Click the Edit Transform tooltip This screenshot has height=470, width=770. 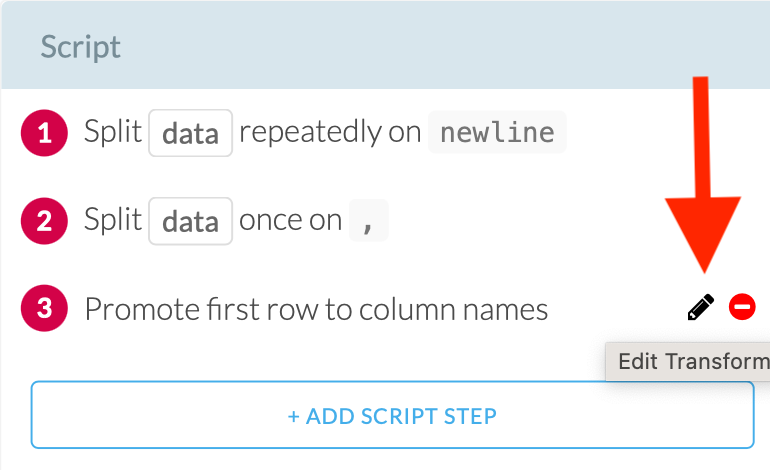click(x=690, y=361)
